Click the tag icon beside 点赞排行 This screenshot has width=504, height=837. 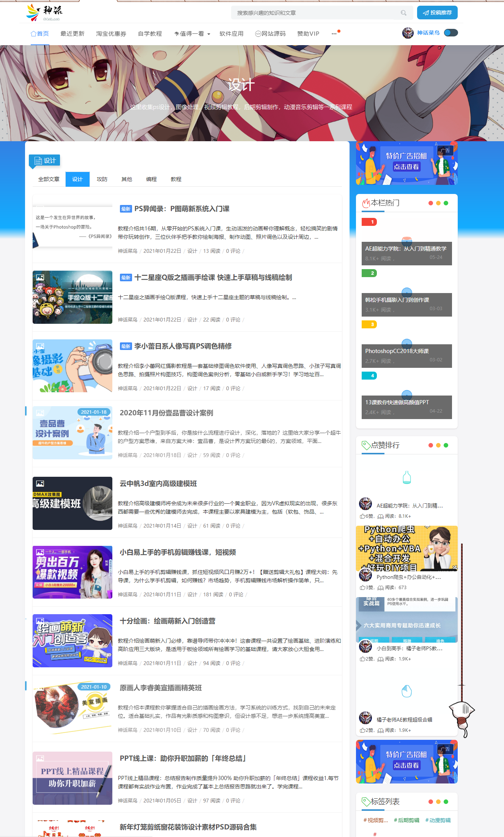(x=366, y=445)
